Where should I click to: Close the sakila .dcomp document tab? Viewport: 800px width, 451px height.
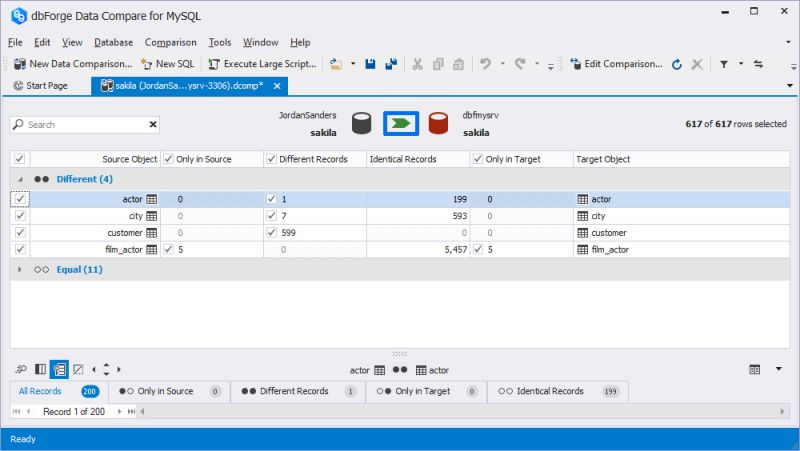click(277, 86)
